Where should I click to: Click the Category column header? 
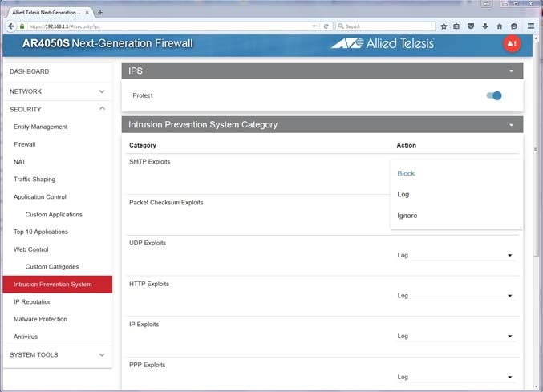142,145
